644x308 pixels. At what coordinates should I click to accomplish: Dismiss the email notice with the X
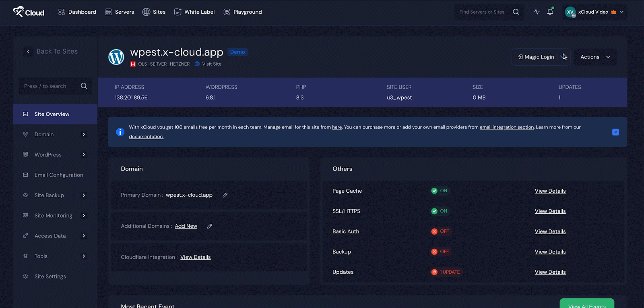pyautogui.click(x=615, y=132)
